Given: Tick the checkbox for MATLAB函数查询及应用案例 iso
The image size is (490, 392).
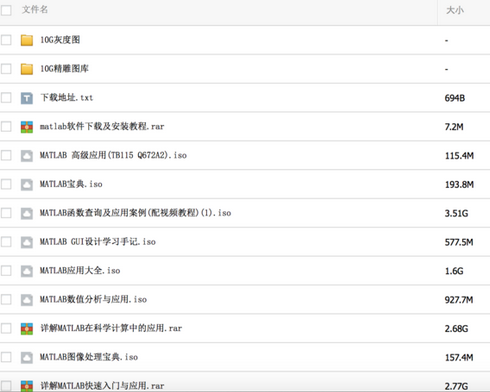Looking at the screenshot, I should pyautogui.click(x=6, y=213).
